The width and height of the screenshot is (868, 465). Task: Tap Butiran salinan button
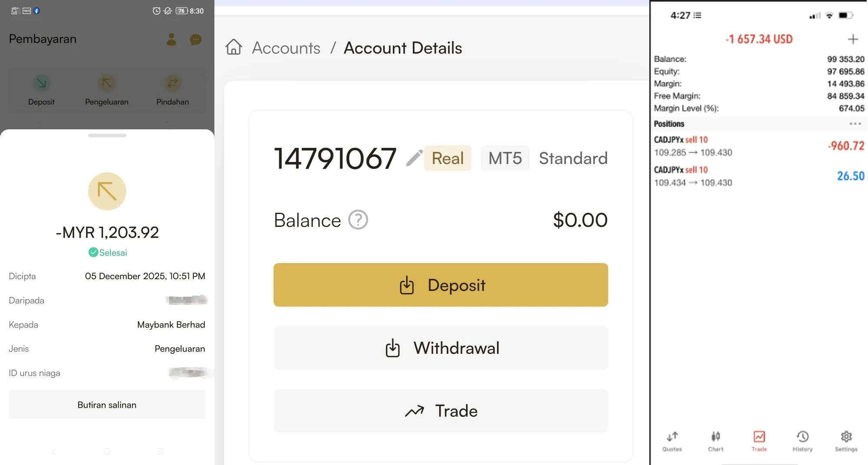(107, 405)
